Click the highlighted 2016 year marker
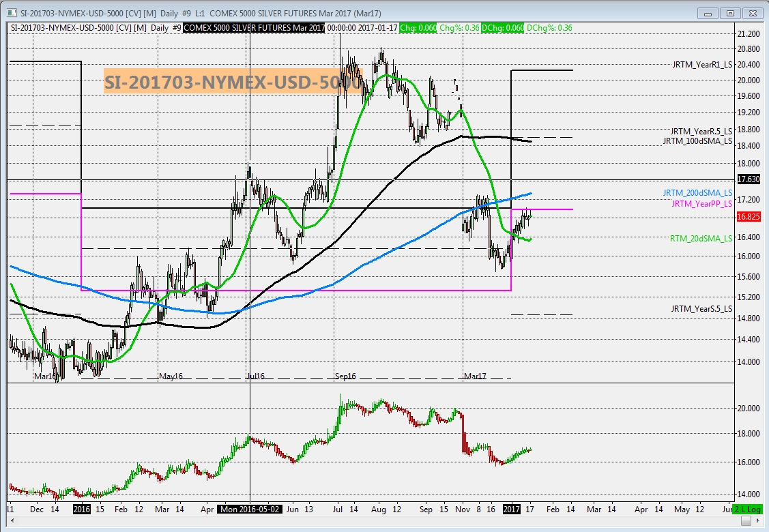This screenshot has width=769, height=532. pos(81,509)
